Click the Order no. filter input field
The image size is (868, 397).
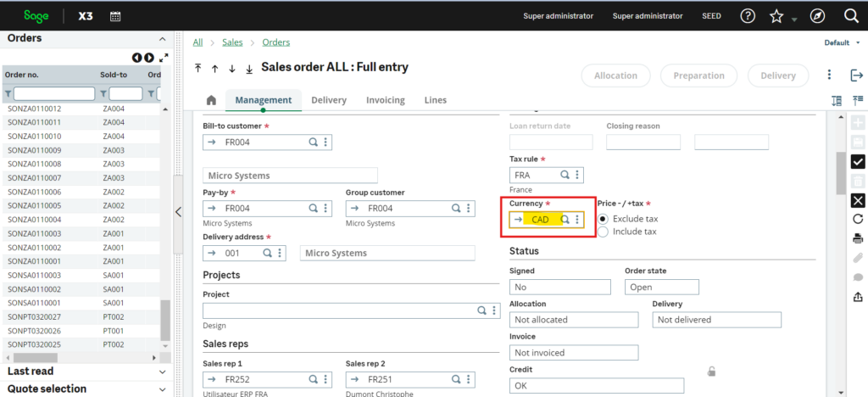(x=54, y=94)
